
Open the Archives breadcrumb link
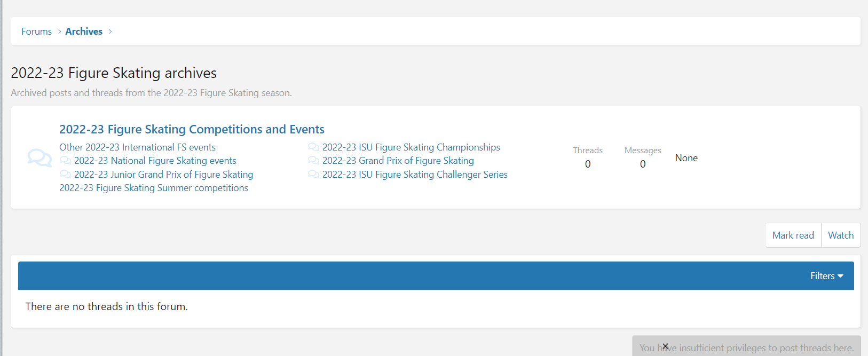click(x=84, y=31)
